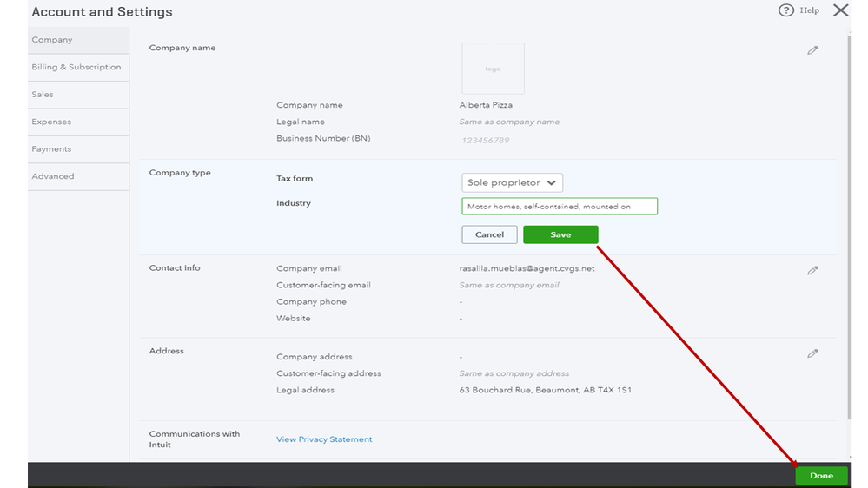The image size is (868, 488).
Task: Click the green Done button
Action: pos(821,476)
